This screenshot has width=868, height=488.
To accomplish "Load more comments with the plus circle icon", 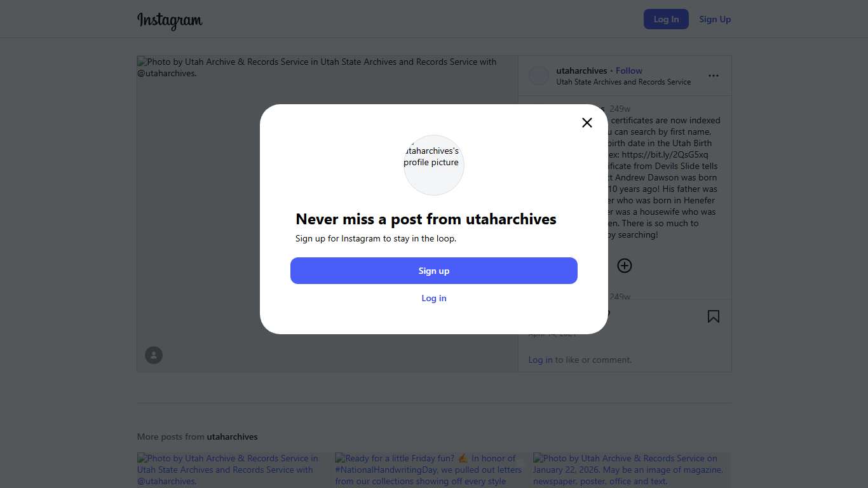I will (625, 266).
